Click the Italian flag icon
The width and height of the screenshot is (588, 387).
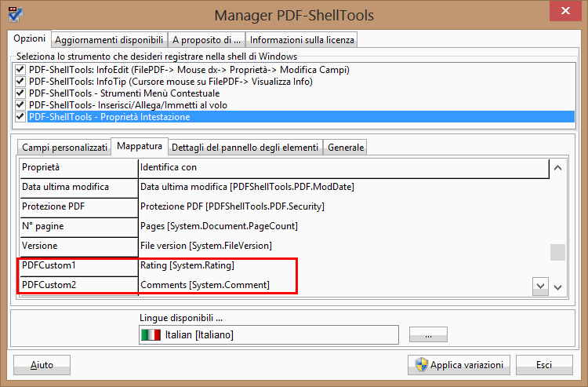click(150, 335)
